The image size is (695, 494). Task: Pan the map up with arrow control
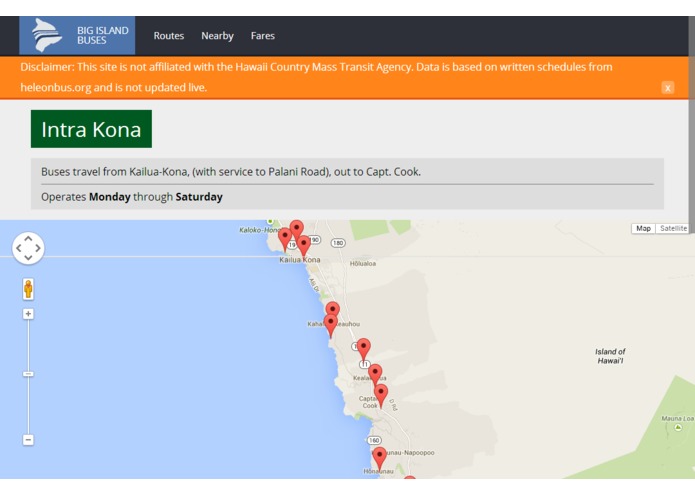coord(28,239)
